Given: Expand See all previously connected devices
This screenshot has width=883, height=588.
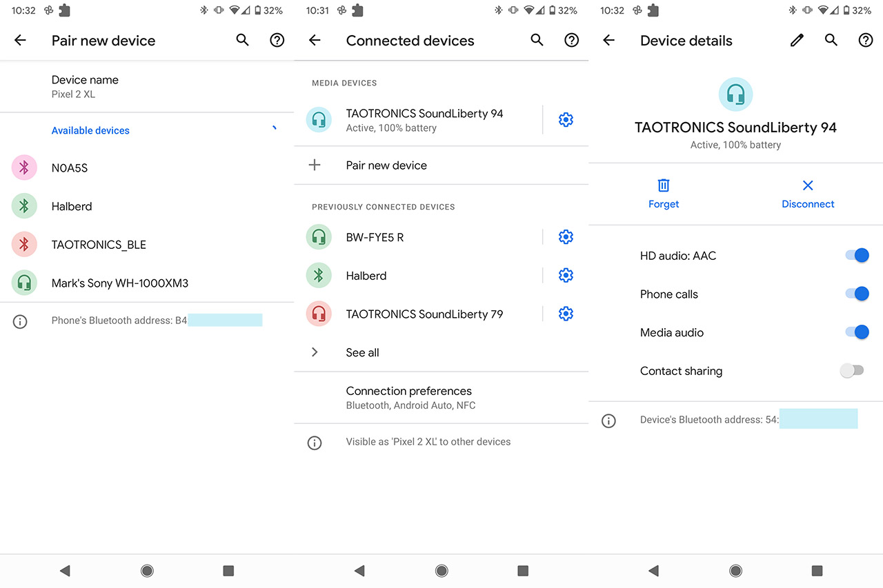Looking at the screenshot, I should (x=441, y=352).
